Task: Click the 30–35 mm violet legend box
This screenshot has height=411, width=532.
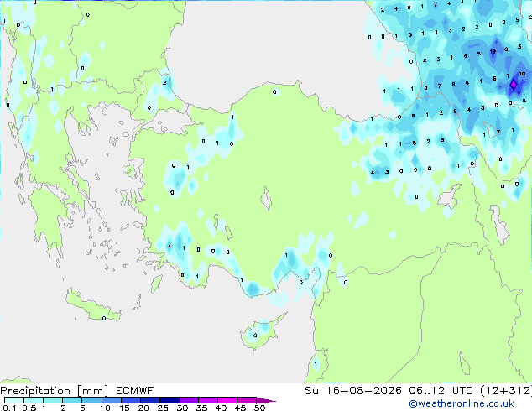Action: click(188, 400)
